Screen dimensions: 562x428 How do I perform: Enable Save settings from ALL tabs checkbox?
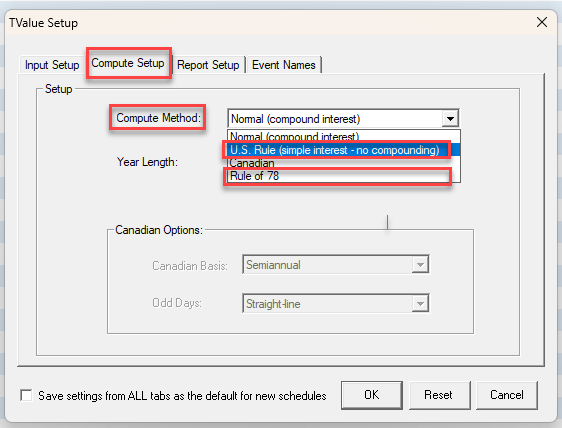26,395
